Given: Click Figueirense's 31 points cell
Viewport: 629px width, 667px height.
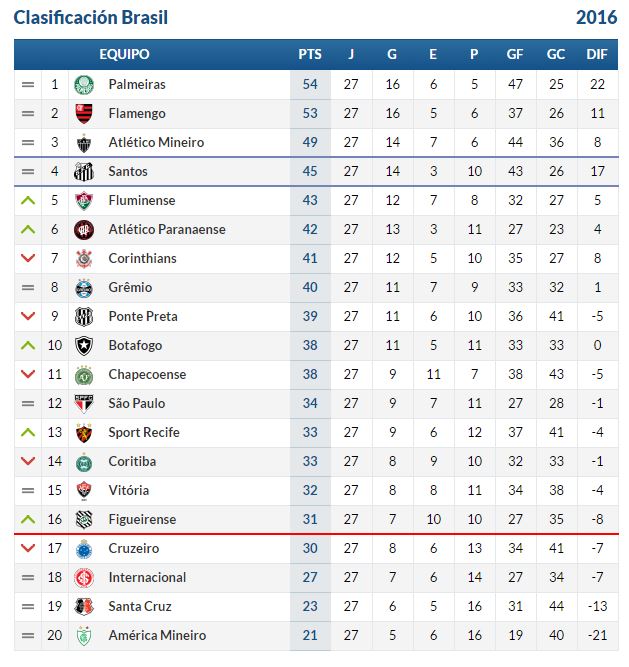Looking at the screenshot, I should coord(310,519).
